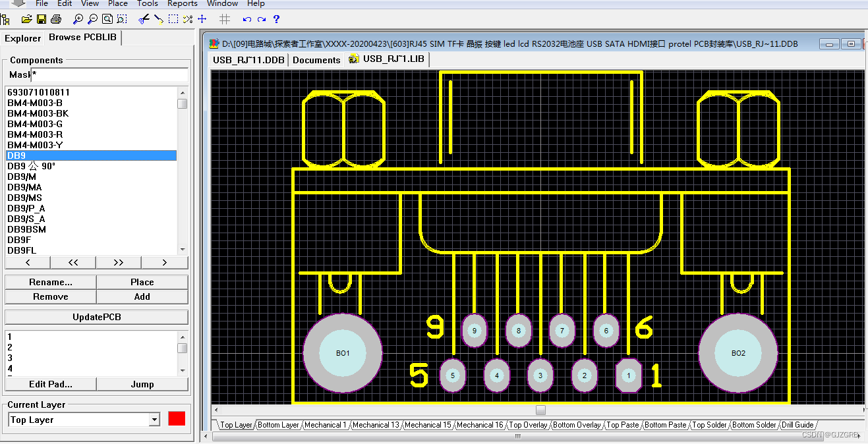
Task: Open Help using the question mark icon
Action: tap(277, 19)
